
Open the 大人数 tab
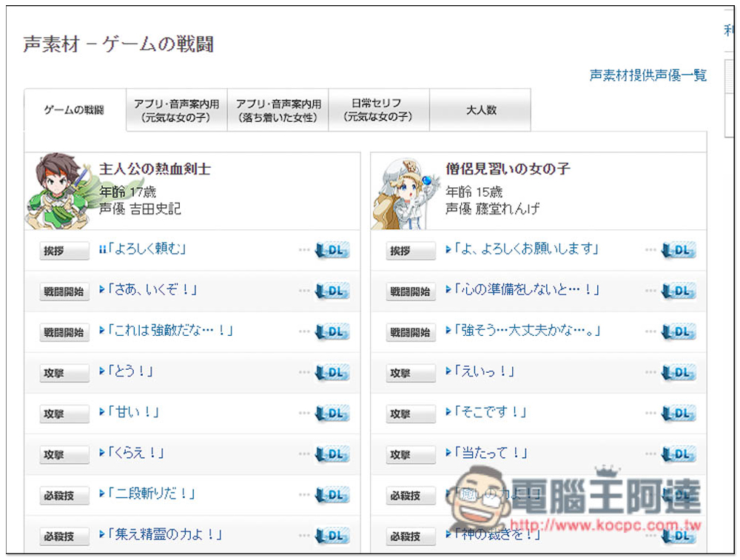(480, 110)
